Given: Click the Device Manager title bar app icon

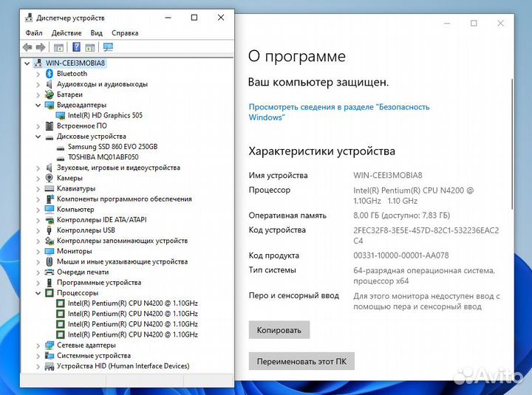Looking at the screenshot, I should (x=29, y=18).
